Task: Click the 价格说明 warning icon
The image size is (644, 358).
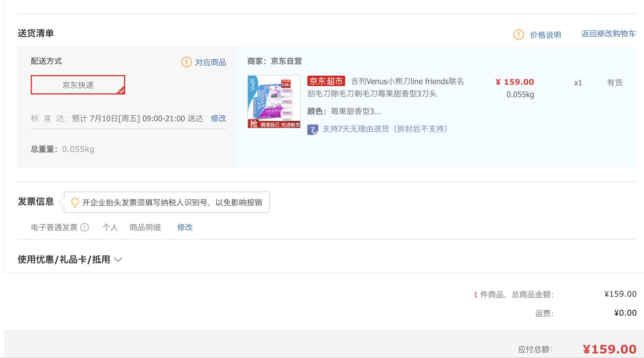Action: pyautogui.click(x=518, y=35)
